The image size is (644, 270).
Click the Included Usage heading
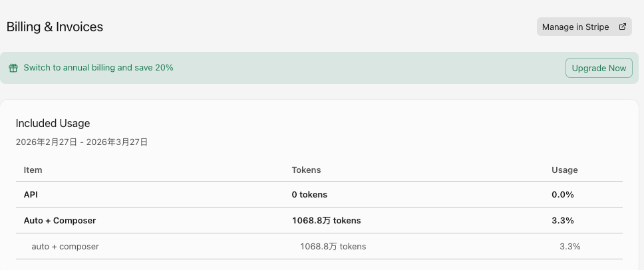tap(53, 124)
